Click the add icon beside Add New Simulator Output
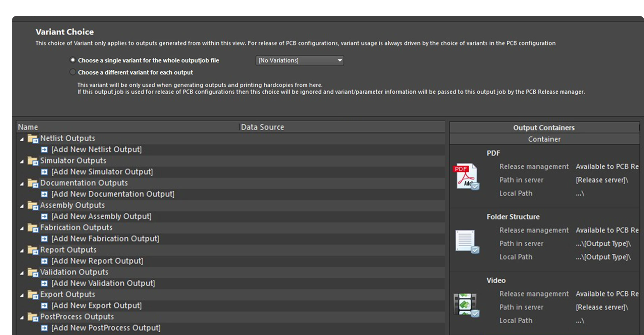This screenshot has height=335, width=644. [44, 172]
